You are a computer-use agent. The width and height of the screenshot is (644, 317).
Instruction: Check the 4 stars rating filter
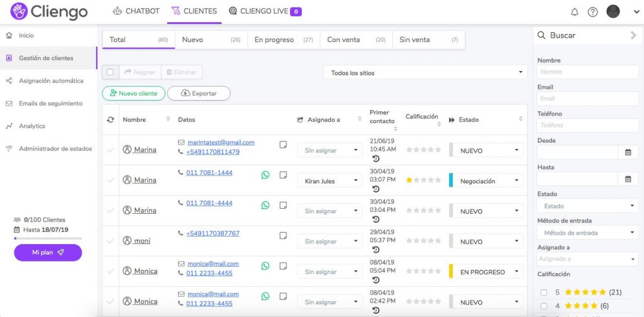(x=544, y=306)
